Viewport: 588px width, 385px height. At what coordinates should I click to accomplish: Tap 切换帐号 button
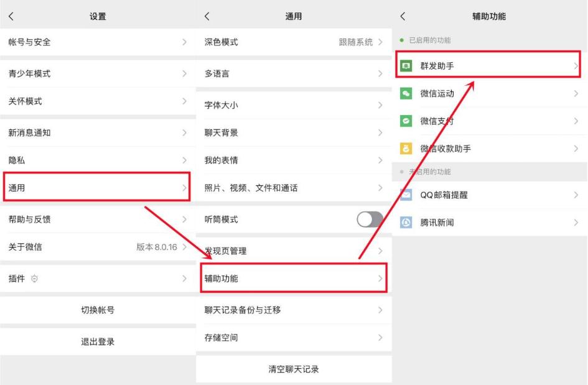click(98, 310)
